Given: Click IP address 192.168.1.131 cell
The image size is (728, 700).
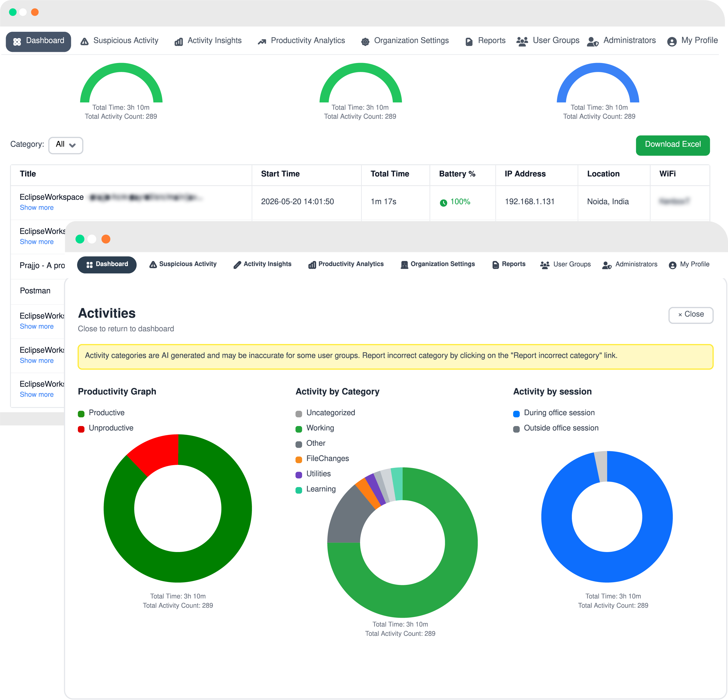Looking at the screenshot, I should (529, 202).
